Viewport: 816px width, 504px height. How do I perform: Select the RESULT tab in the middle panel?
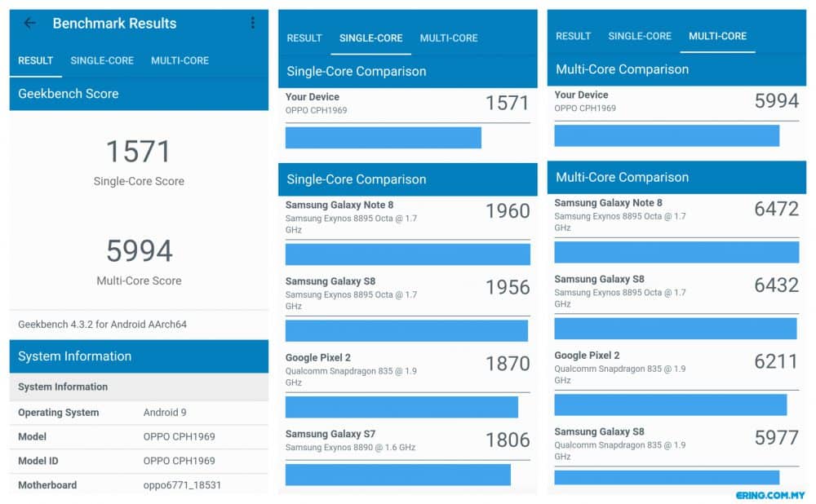304,38
